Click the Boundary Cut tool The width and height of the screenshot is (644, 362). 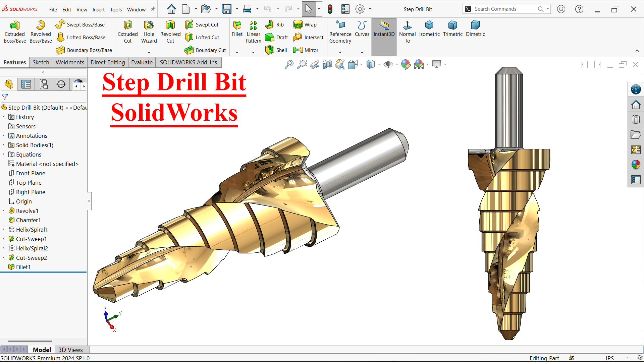click(x=205, y=50)
